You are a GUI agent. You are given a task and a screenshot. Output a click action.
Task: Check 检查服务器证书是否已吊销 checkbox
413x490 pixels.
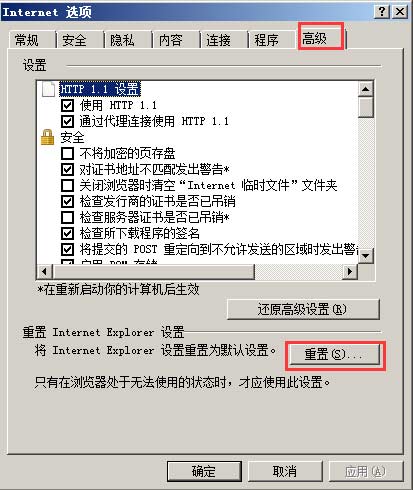pyautogui.click(x=67, y=217)
